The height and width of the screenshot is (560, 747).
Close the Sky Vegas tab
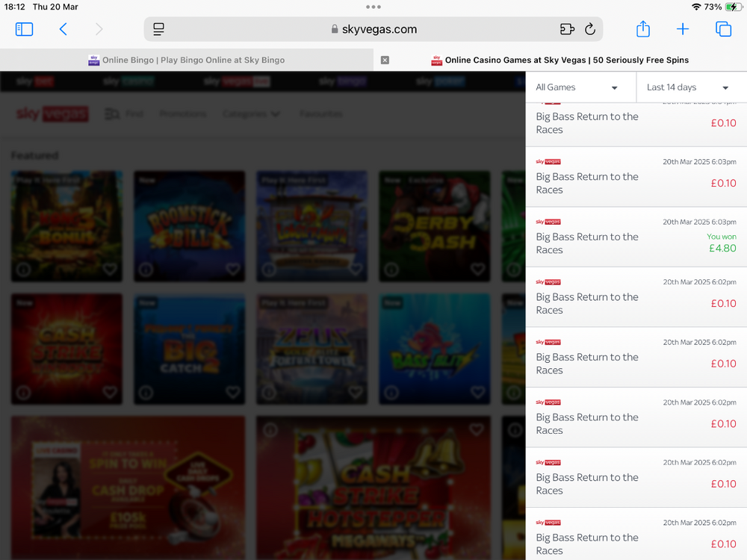385,60
